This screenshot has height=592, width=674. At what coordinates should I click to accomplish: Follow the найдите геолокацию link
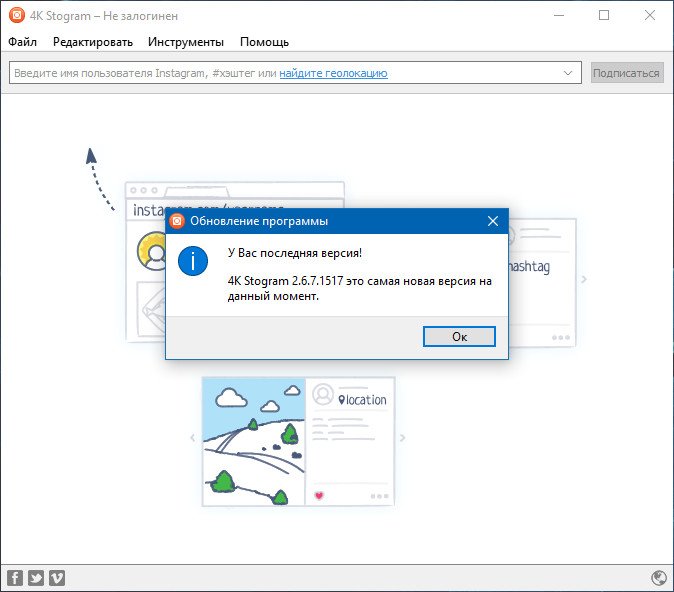click(334, 73)
